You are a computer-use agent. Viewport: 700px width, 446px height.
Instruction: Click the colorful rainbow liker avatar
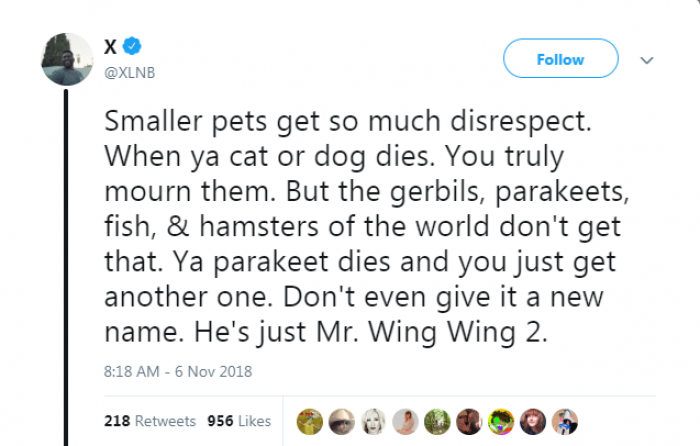click(502, 421)
